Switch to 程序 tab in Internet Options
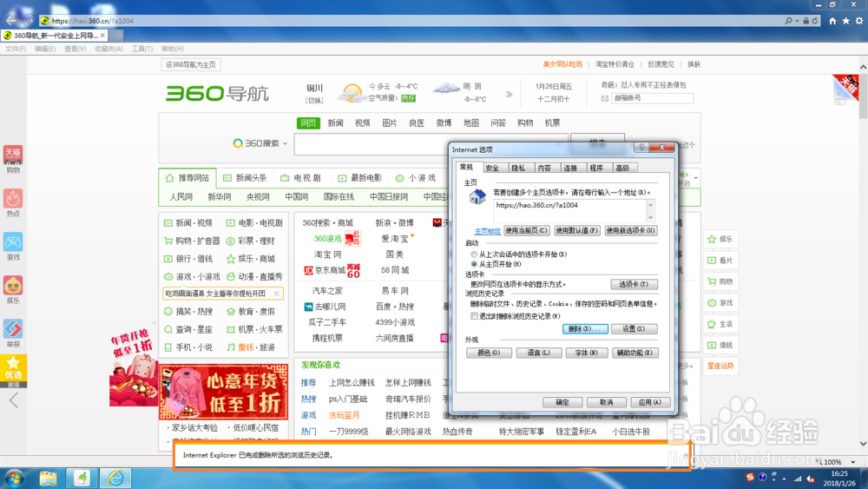Image resolution: width=868 pixels, height=489 pixels. 596,168
